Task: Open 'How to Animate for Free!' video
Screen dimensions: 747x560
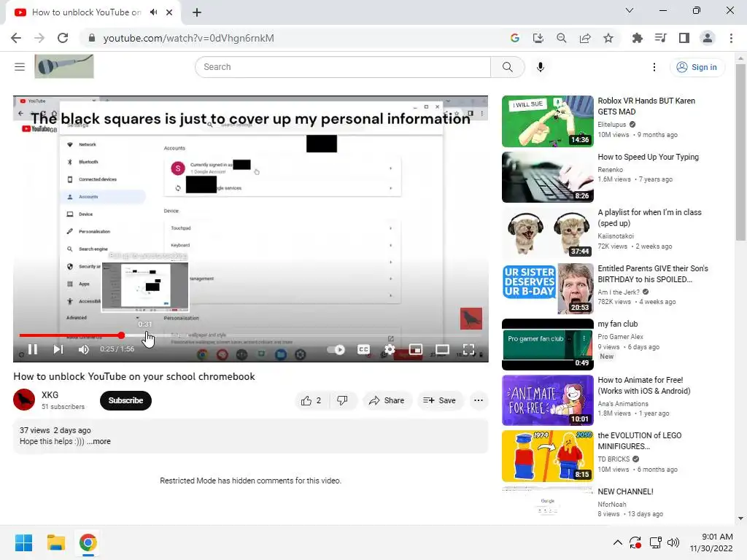Action: coord(643,385)
